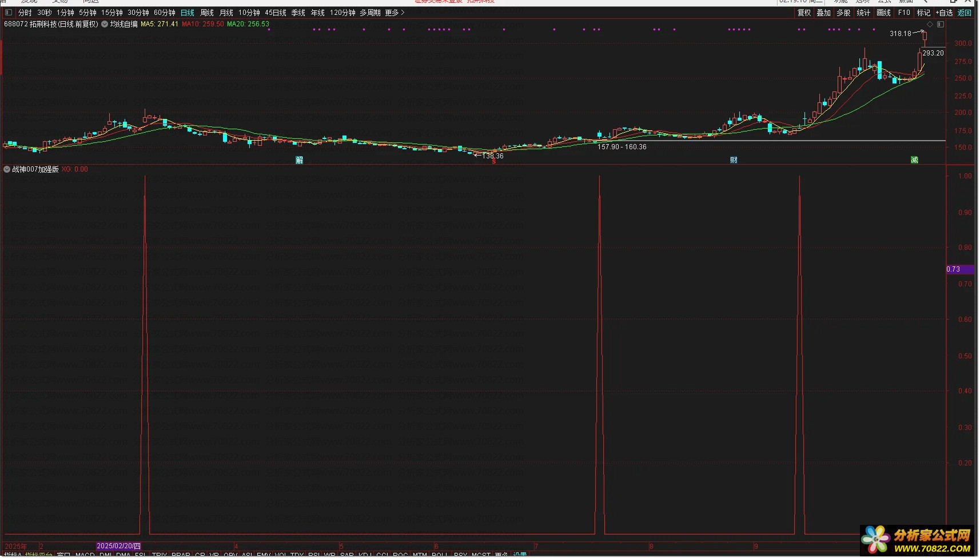Click the 财 marker icon under the chart
The width and height of the screenshot is (980, 558).
[734, 160]
